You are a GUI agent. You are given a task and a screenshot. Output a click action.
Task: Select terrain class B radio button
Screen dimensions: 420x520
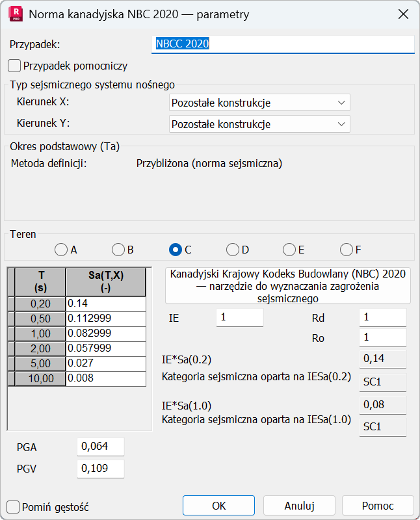(118, 250)
